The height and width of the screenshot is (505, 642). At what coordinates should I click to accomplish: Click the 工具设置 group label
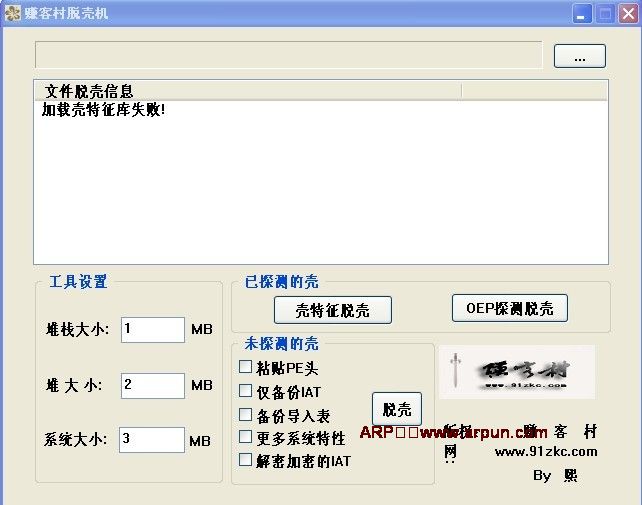click(78, 282)
